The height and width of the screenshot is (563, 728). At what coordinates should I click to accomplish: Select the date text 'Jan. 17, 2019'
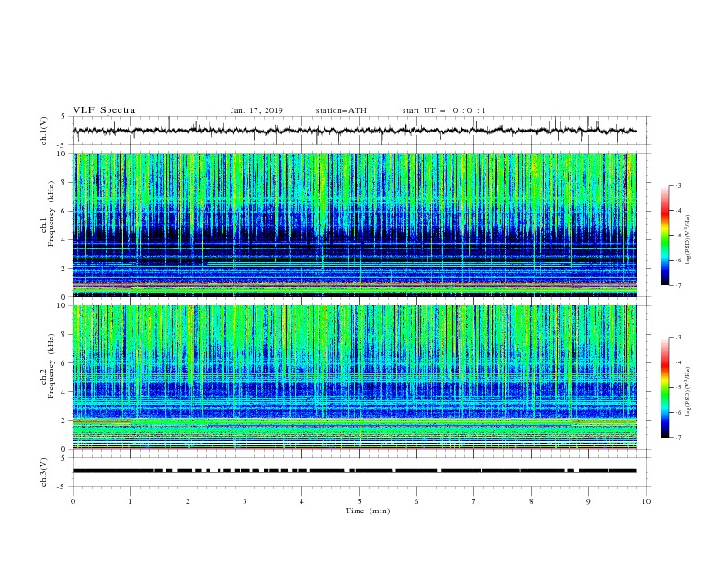(x=256, y=110)
